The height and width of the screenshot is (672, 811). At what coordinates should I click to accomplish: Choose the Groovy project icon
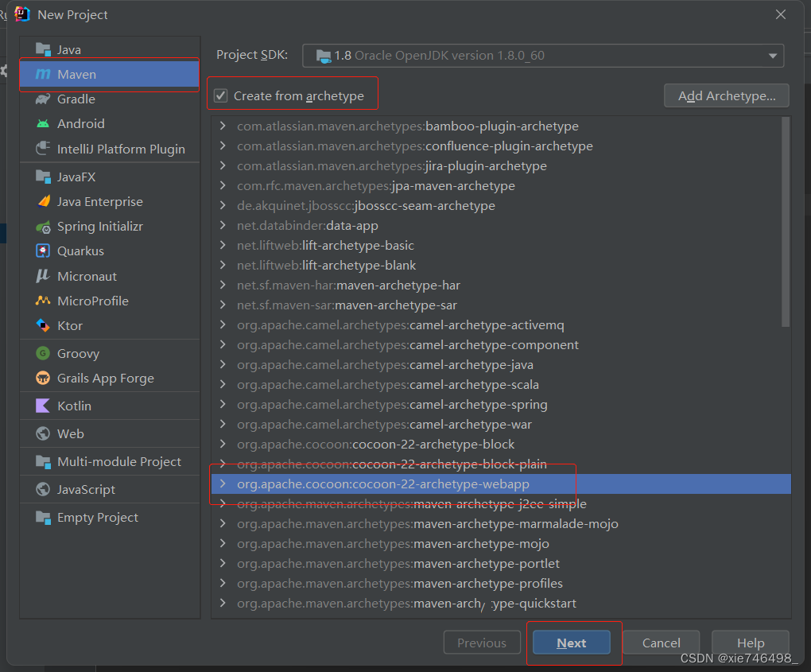pyautogui.click(x=45, y=352)
